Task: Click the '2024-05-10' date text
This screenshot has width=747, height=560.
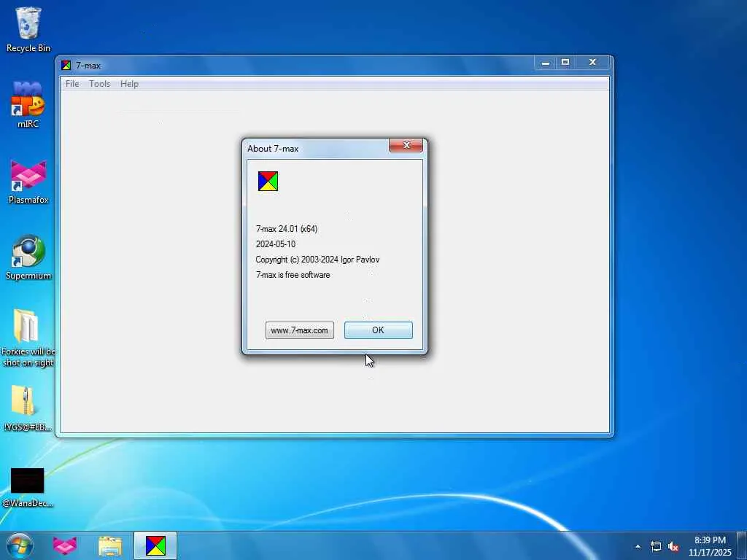Action: [x=276, y=244]
